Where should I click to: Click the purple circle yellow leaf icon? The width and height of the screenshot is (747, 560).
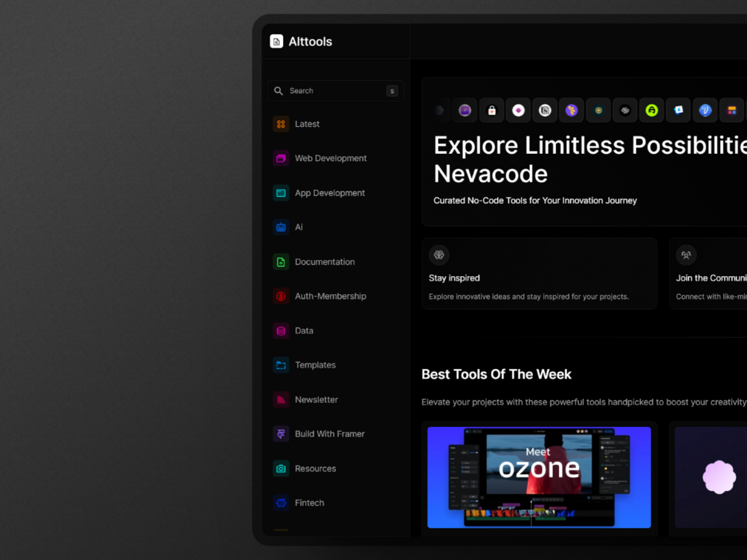tap(572, 111)
